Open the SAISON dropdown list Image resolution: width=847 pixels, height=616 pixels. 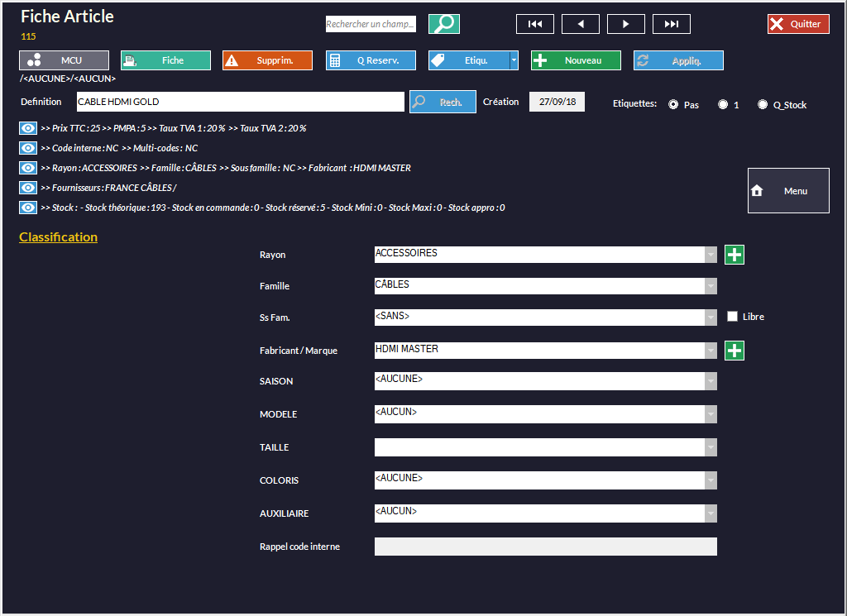pos(711,381)
